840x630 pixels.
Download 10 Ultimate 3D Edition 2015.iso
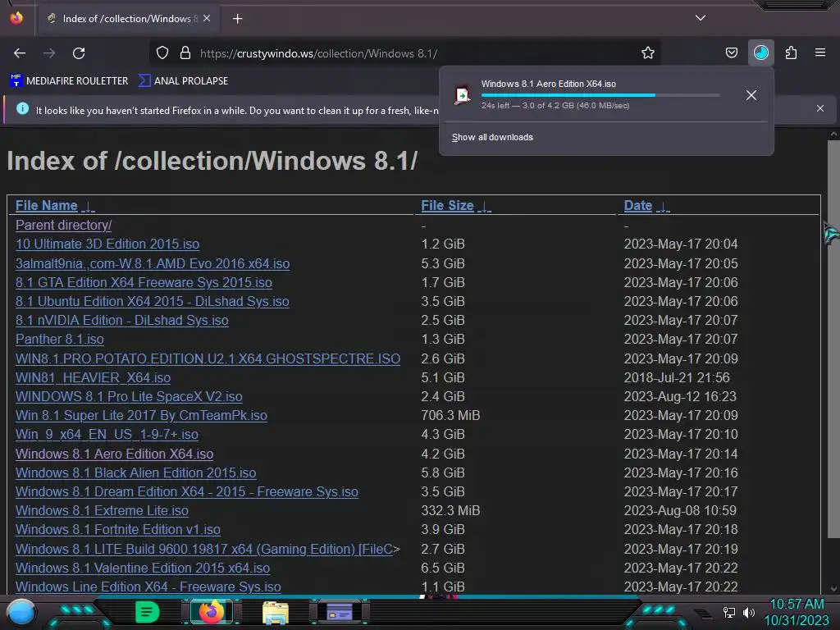[x=107, y=244]
